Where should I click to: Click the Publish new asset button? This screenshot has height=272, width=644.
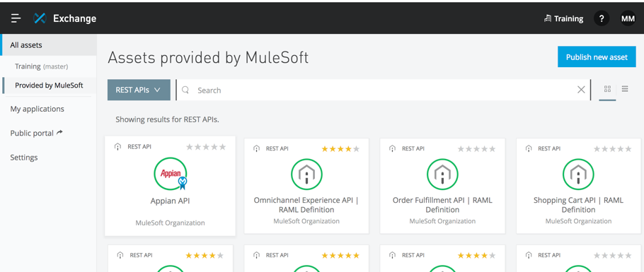coord(597,57)
